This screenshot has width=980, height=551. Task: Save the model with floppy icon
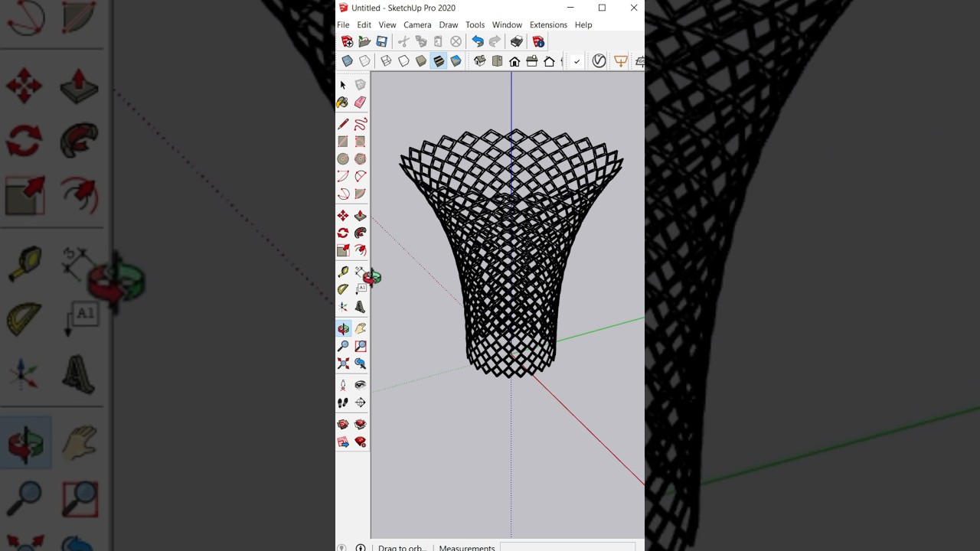point(381,41)
